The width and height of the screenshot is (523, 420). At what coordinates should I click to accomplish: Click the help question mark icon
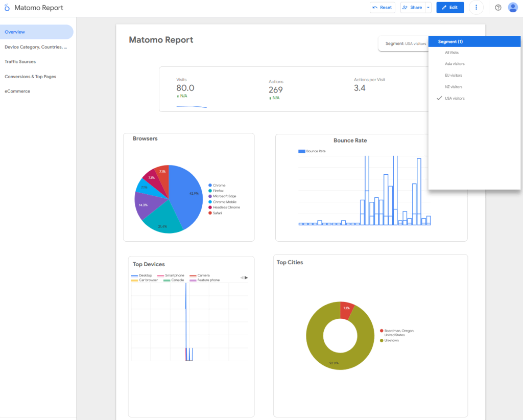click(498, 7)
